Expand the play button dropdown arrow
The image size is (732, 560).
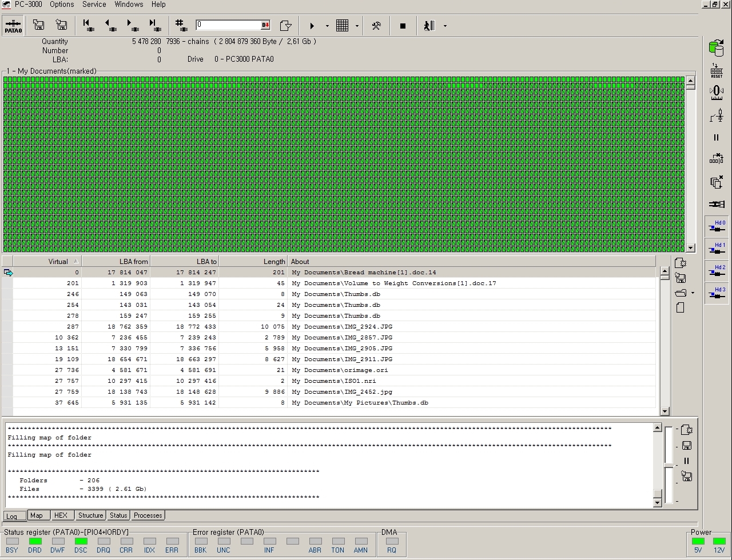pos(327,26)
